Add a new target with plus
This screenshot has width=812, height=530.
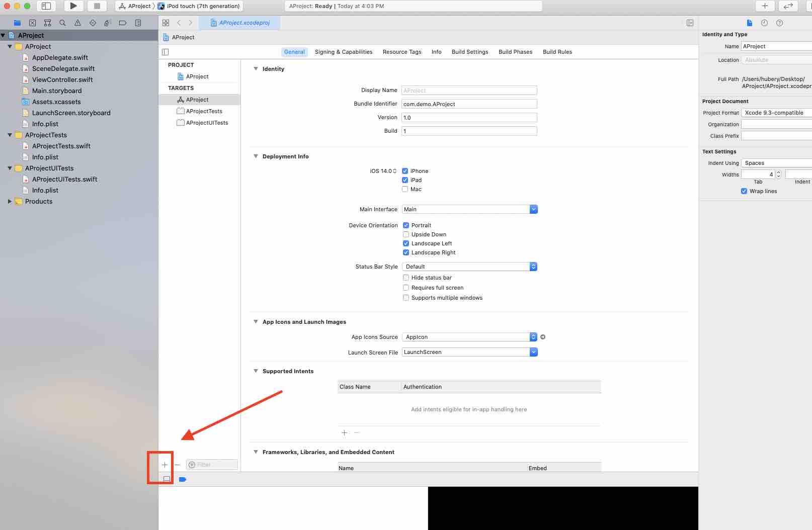[165, 465]
